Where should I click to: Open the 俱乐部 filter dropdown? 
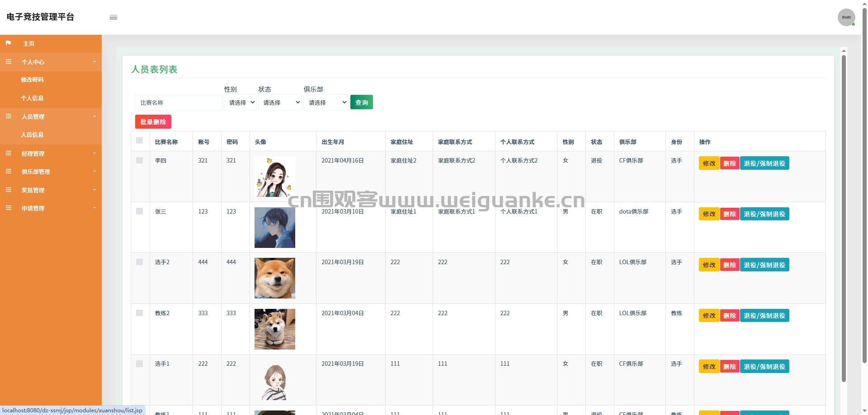(325, 103)
